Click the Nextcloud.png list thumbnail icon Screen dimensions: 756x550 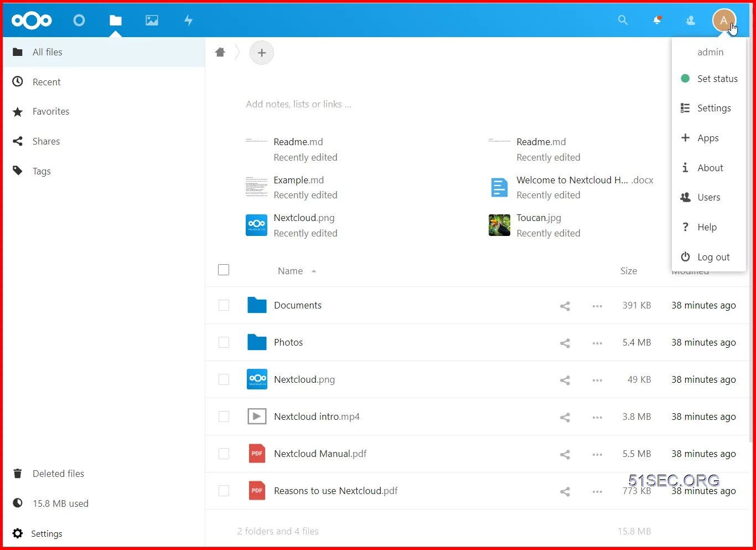tap(257, 379)
